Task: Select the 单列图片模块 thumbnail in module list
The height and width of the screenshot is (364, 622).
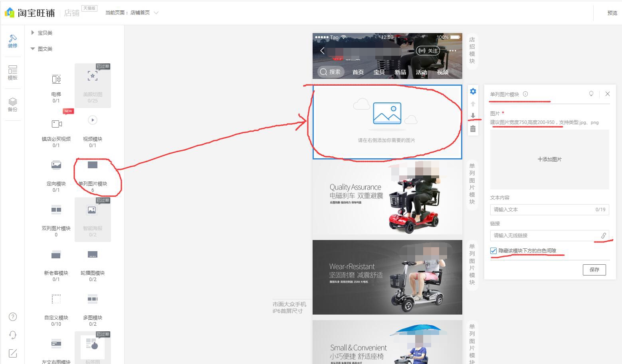Action: point(93,165)
